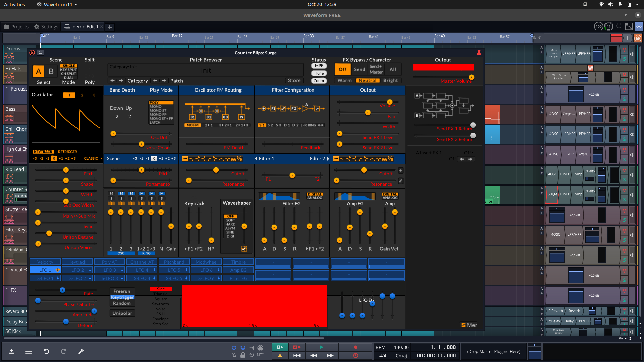Click the Filter 1 Cutoff slider handle
Viewport: 644px width, 362px height.
(216, 170)
